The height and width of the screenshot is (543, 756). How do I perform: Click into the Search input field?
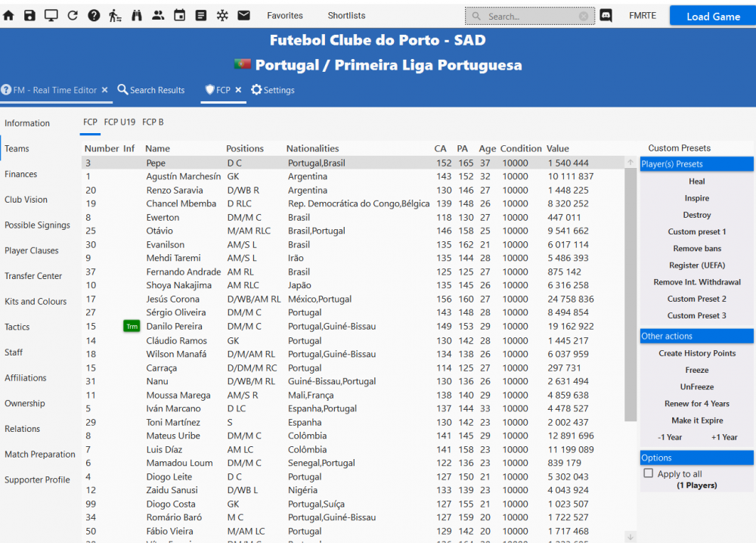point(531,17)
